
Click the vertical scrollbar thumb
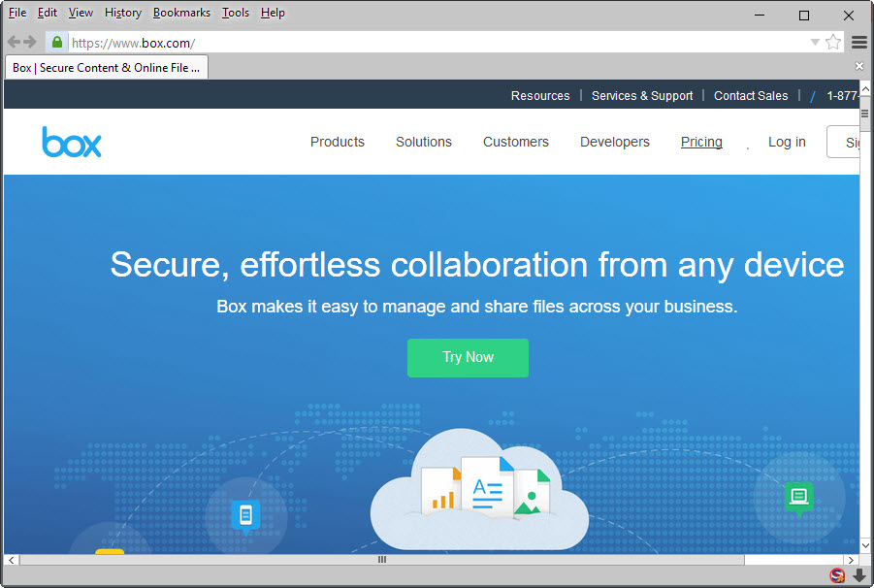[x=865, y=114]
